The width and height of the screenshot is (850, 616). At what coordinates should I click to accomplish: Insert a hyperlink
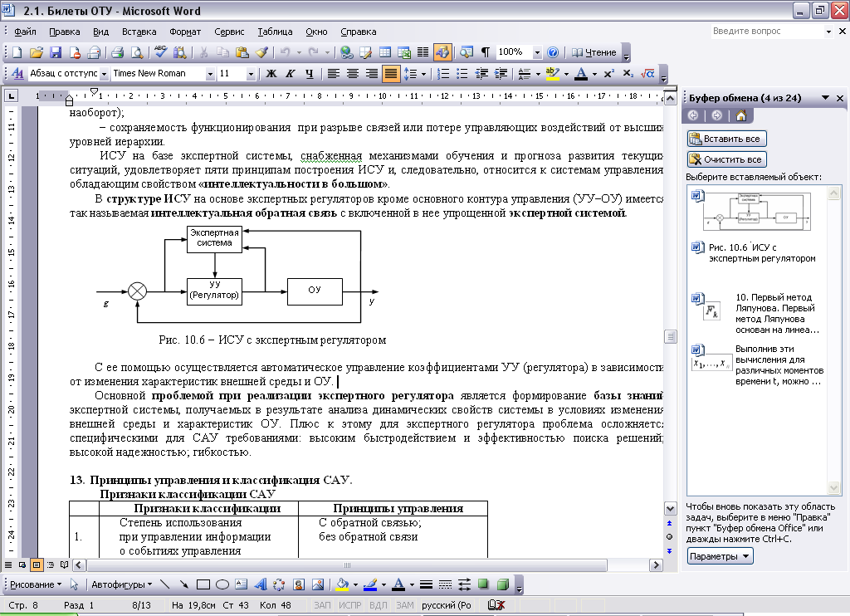point(346,52)
